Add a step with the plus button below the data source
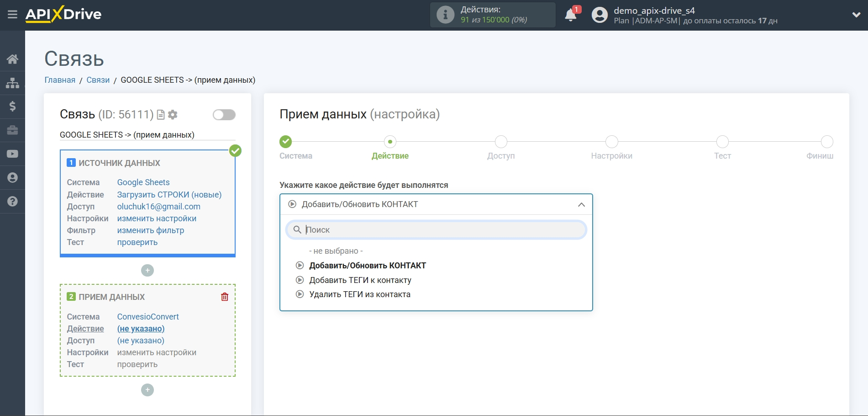868x416 pixels. click(147, 271)
